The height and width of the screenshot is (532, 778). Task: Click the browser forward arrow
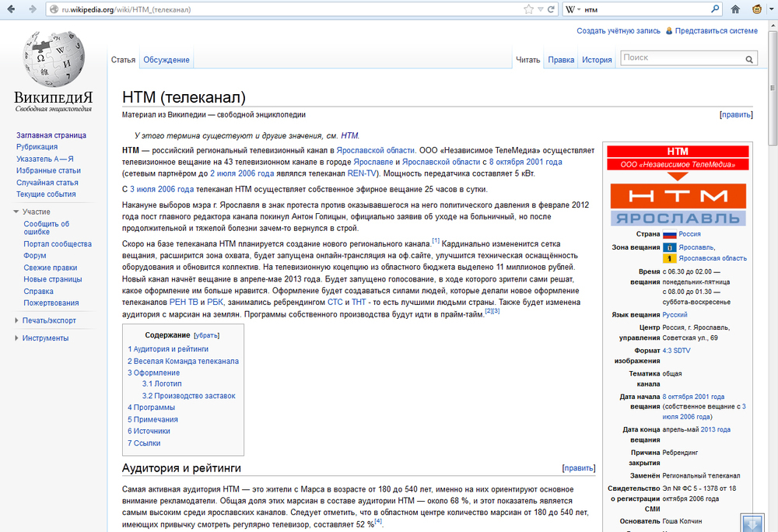point(32,9)
